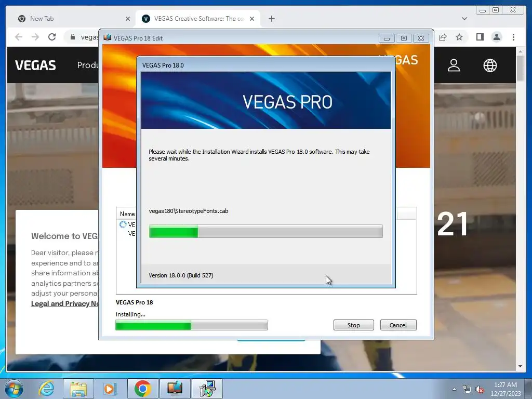Click the vegas180\StereotypeFonts.cab file text
Image resolution: width=532 pixels, height=399 pixels.
tap(188, 211)
